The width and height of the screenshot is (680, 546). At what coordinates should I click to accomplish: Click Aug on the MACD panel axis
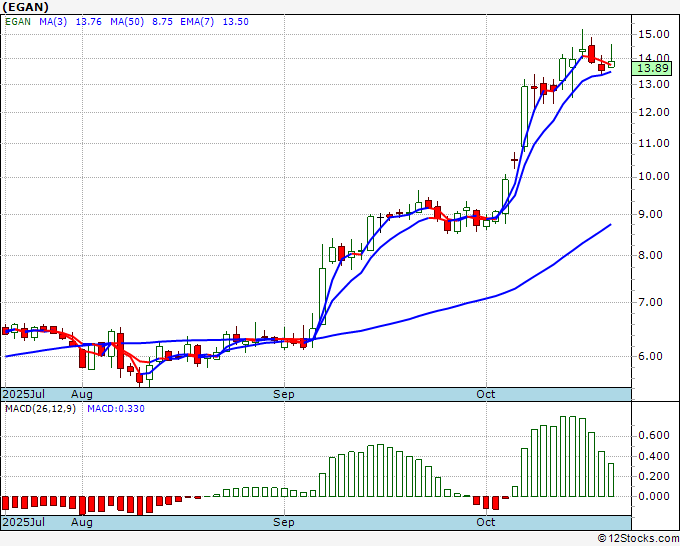82,522
